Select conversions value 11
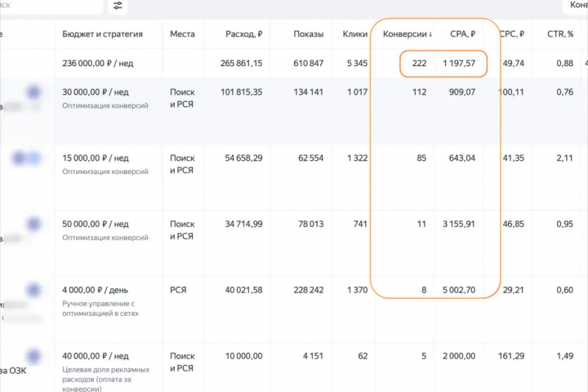Viewport: 588px width, 392px height. tap(421, 225)
